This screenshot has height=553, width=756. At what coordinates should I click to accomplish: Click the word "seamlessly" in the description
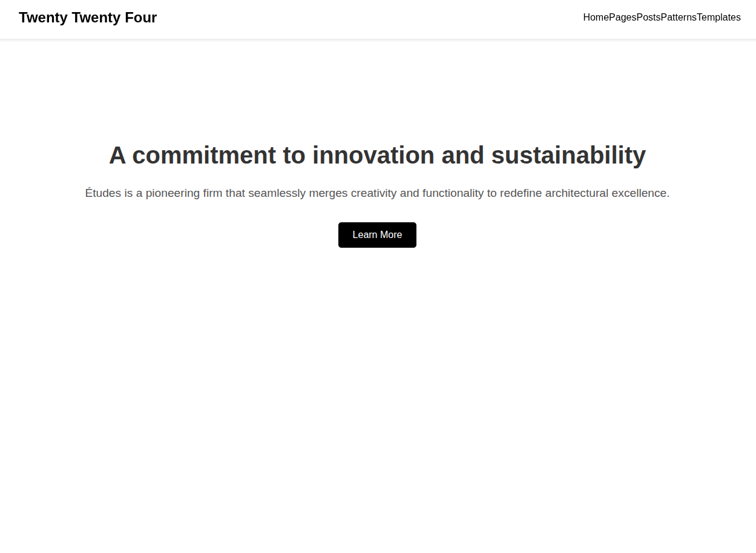277,193
